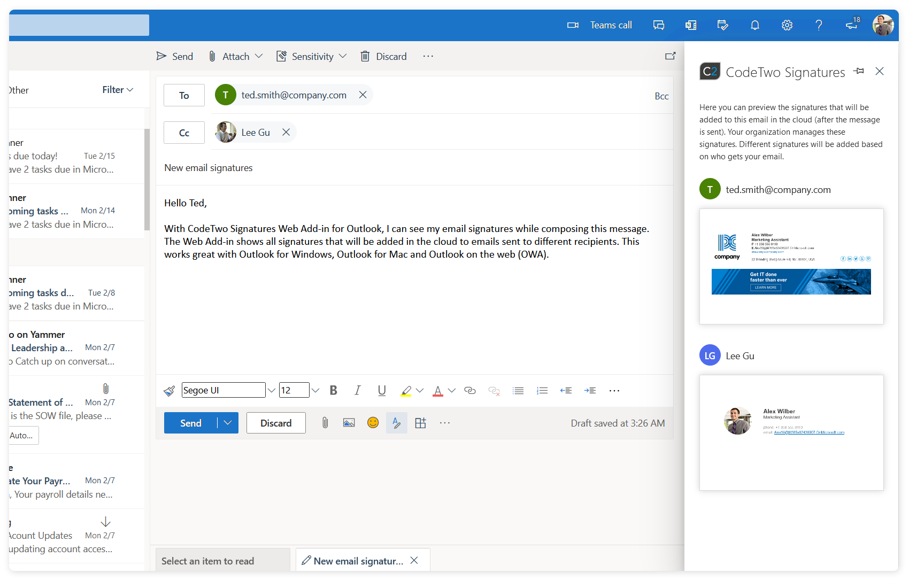
Task: Toggle bold formatting
Action: (x=334, y=390)
